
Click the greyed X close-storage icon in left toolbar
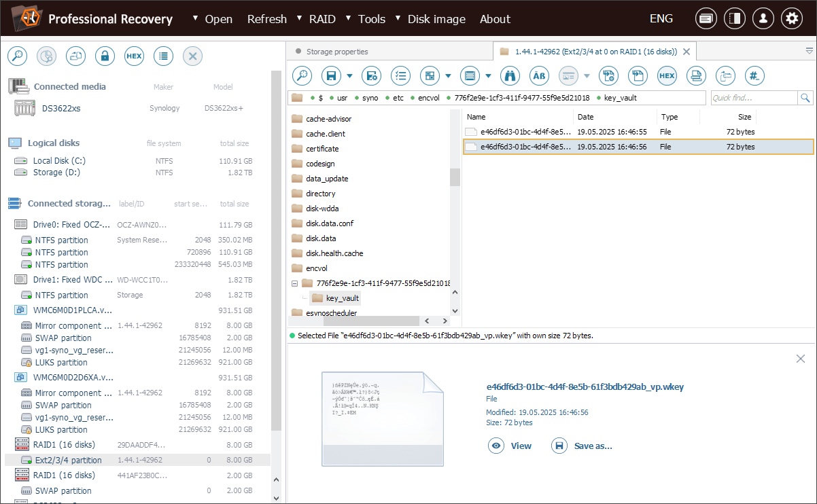coord(192,56)
